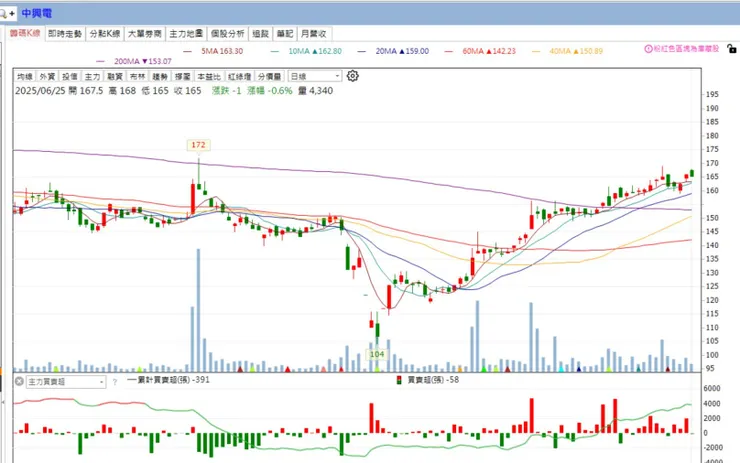Image resolution: width=740 pixels, height=463 pixels.
Task: Click the magnifier search icon beside 中興電
Action: (x=3, y=14)
